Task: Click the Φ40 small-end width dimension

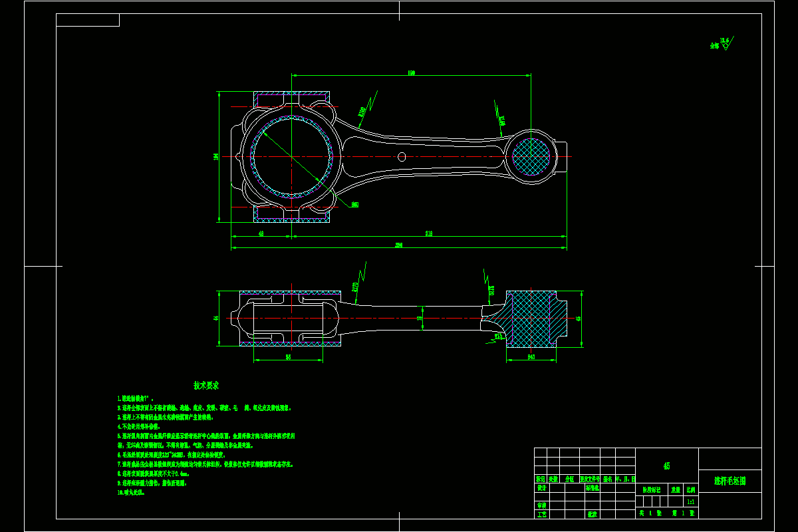Action: 531,357
